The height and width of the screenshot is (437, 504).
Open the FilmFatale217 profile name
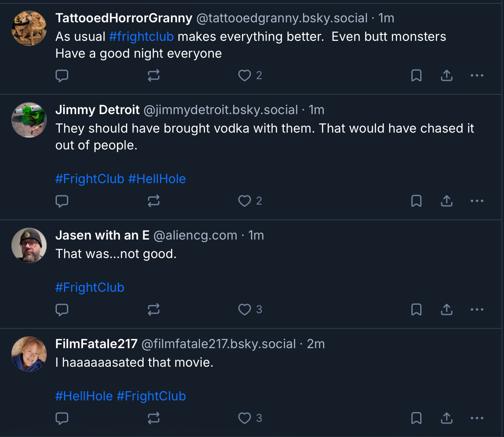click(x=96, y=344)
